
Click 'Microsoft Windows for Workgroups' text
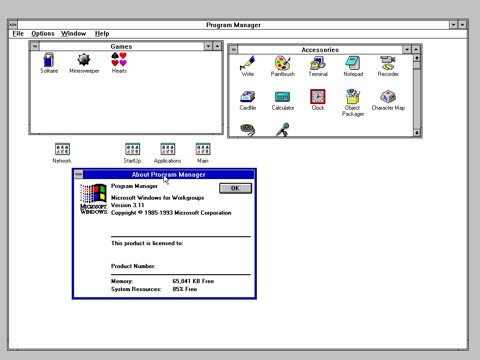157,198
